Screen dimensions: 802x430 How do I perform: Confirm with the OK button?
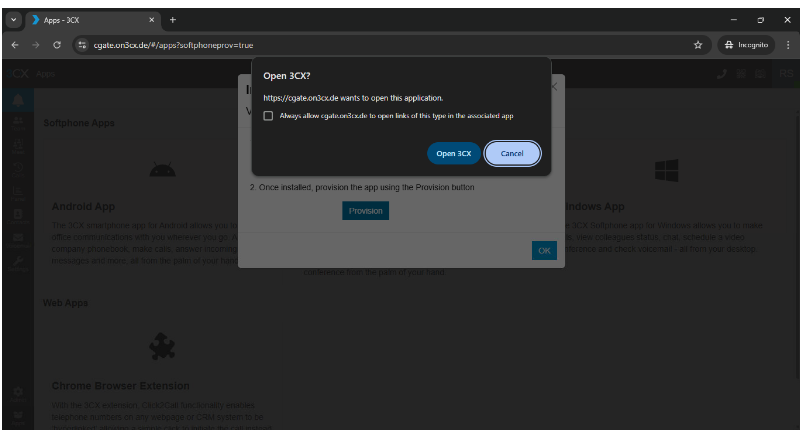click(544, 250)
